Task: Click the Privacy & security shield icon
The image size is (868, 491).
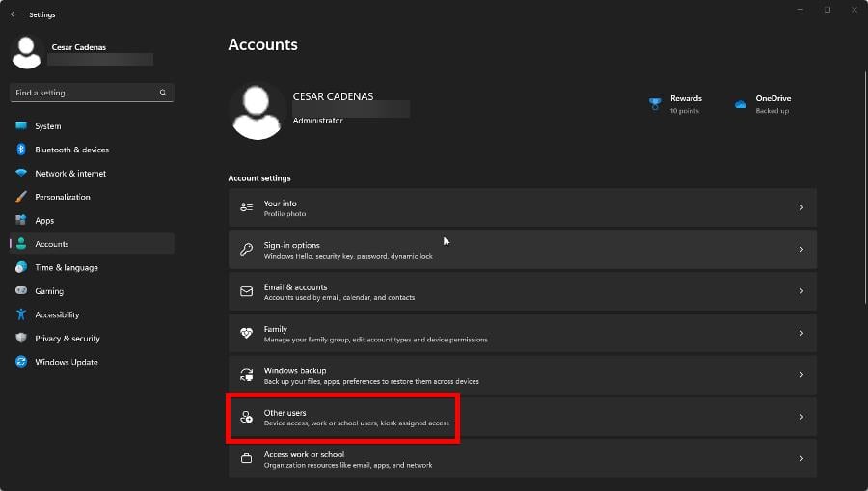Action: coord(21,339)
